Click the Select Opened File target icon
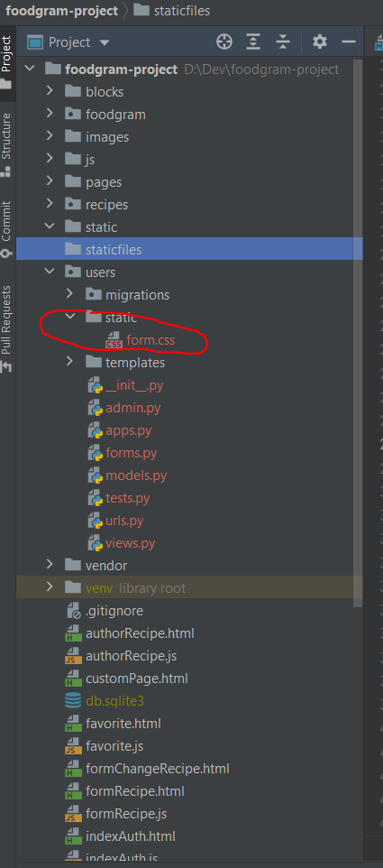Image resolution: width=383 pixels, height=868 pixels. tap(223, 42)
